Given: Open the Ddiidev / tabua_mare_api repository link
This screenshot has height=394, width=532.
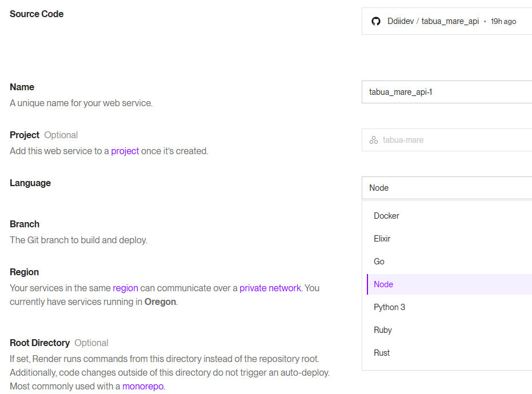Looking at the screenshot, I should click(433, 21).
